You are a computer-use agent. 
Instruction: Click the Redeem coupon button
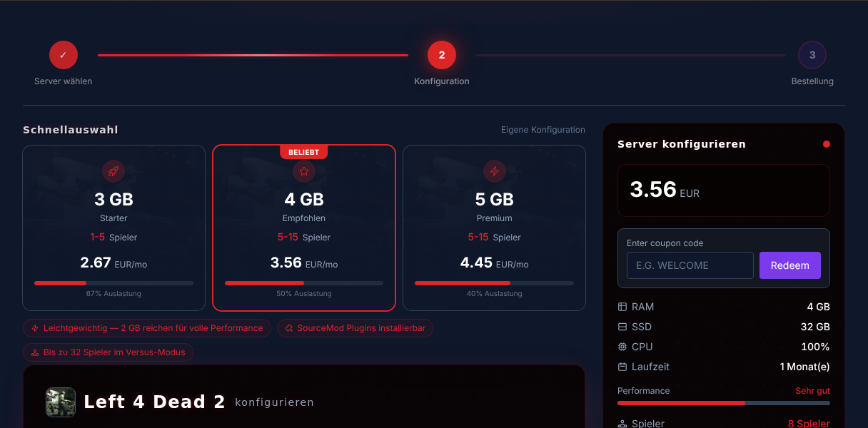click(x=790, y=265)
